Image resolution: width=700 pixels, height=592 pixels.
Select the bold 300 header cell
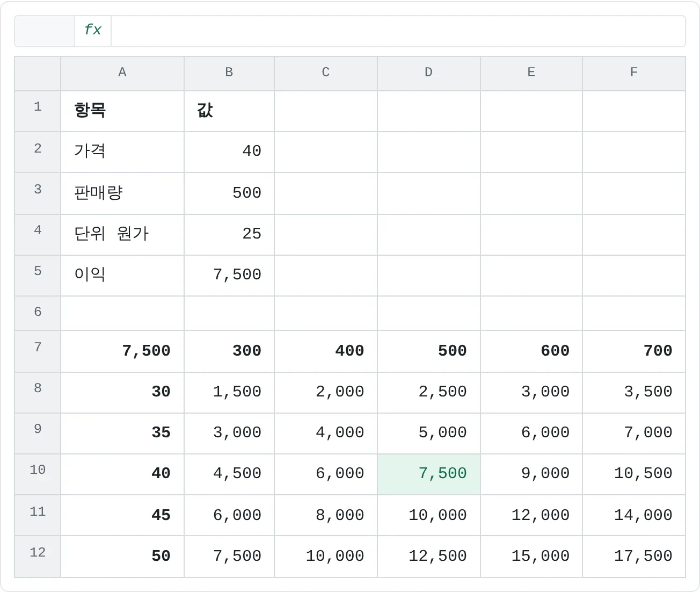[229, 351]
